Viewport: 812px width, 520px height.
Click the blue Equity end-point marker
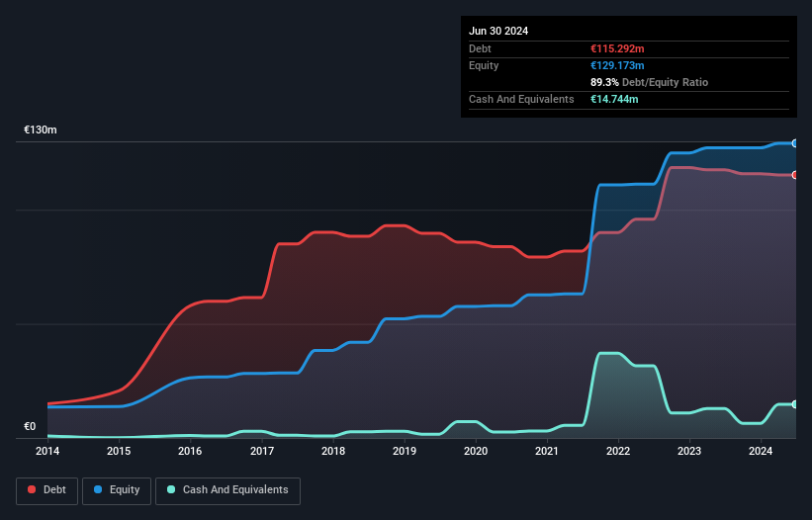pyautogui.click(x=794, y=143)
